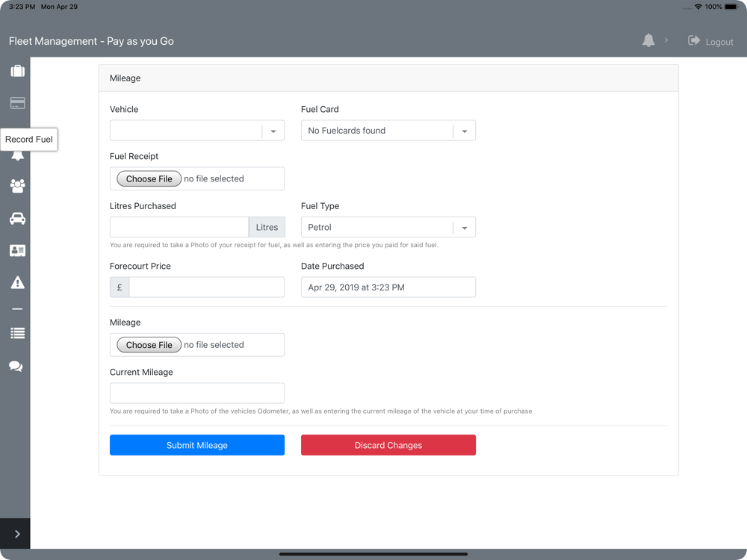Viewport: 747px width, 560px height.
Task: Open the credit card icon in sidebar
Action: [x=17, y=103]
